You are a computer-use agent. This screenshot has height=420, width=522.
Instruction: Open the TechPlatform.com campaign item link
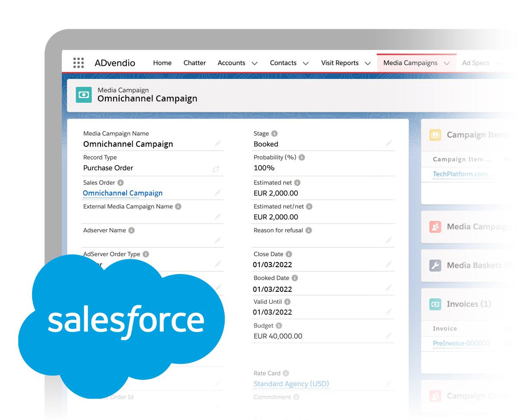462,174
